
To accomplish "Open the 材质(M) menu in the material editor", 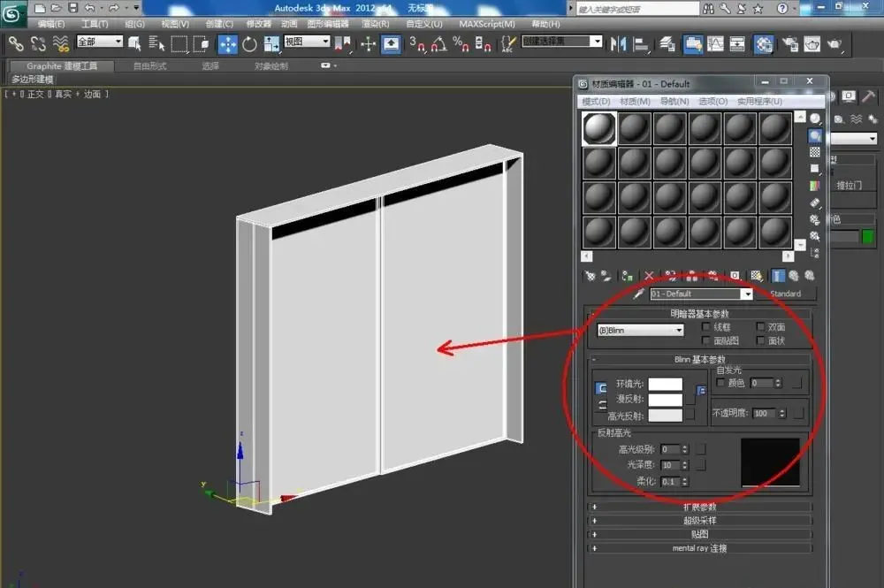I will point(635,102).
